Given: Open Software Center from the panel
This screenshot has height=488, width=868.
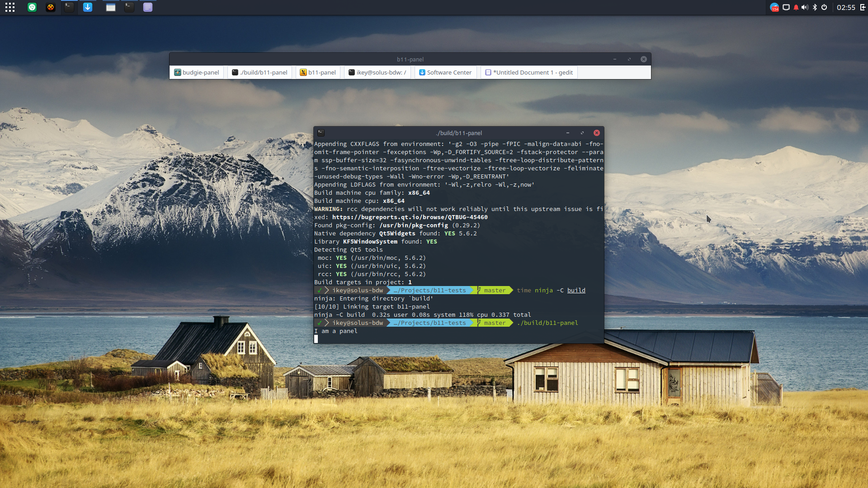Looking at the screenshot, I should [88, 7].
